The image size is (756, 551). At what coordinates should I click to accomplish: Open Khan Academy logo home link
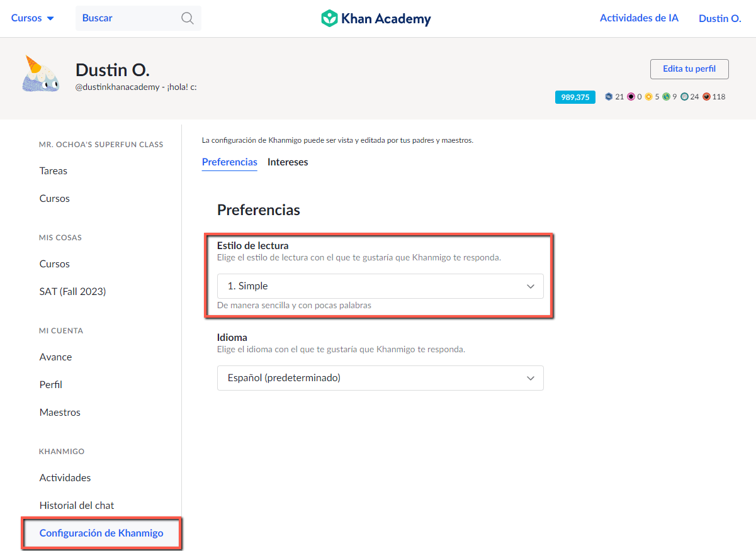(376, 18)
